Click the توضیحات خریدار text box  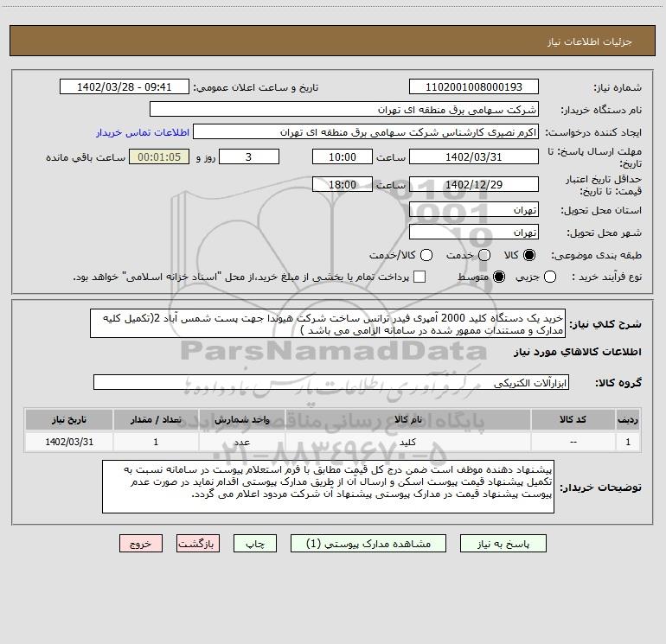[329, 487]
